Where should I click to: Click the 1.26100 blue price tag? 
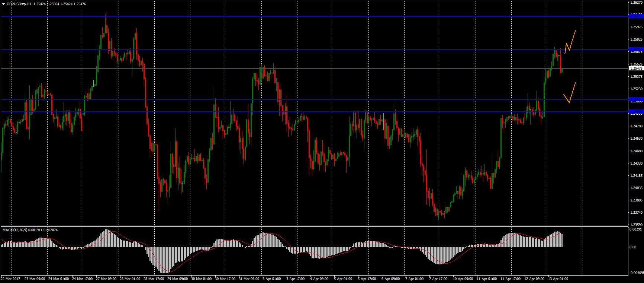(x=635, y=16)
